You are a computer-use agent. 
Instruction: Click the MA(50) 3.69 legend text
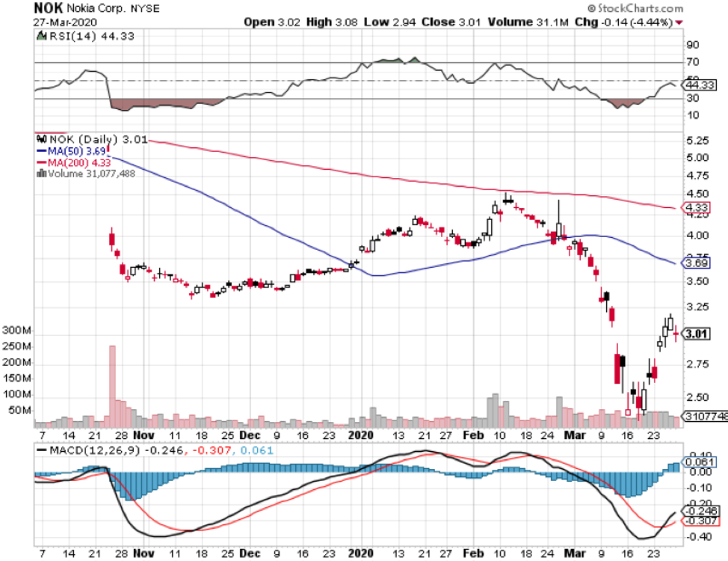[x=76, y=151]
